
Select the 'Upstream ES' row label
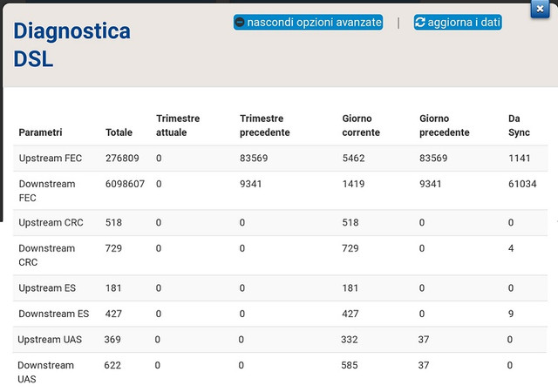pos(47,287)
